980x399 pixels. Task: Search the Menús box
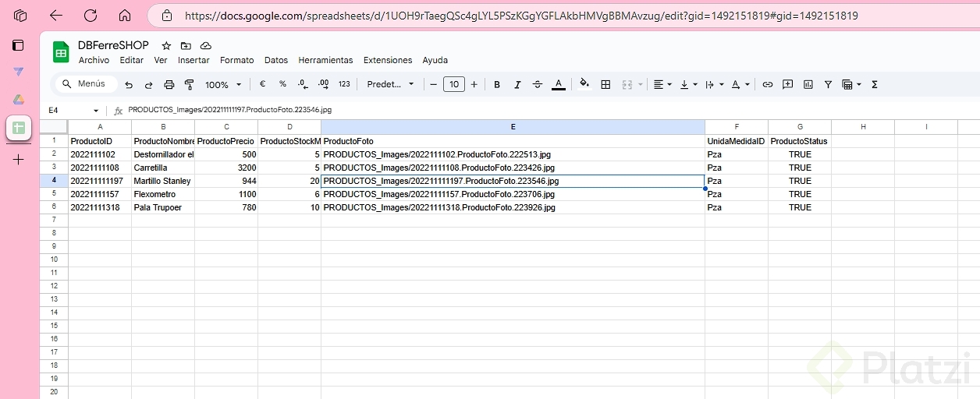click(85, 83)
